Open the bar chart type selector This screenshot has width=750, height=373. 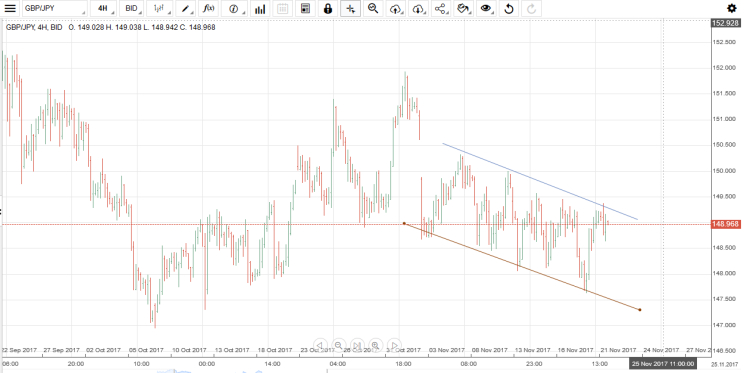159,9
